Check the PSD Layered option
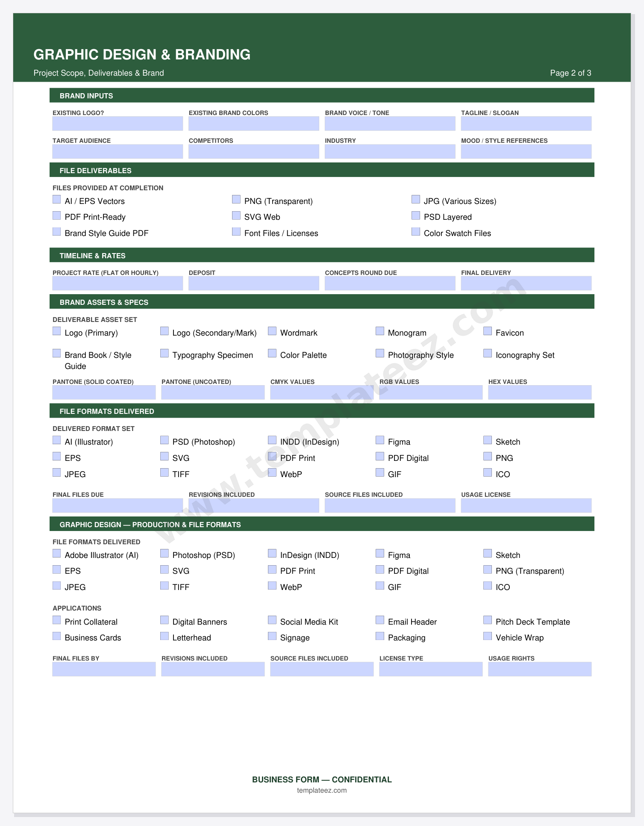This screenshot has height=826, width=644. (x=416, y=215)
